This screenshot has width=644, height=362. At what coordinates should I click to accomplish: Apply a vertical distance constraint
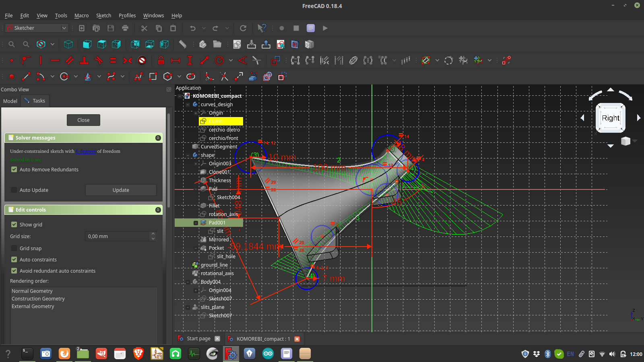190,60
